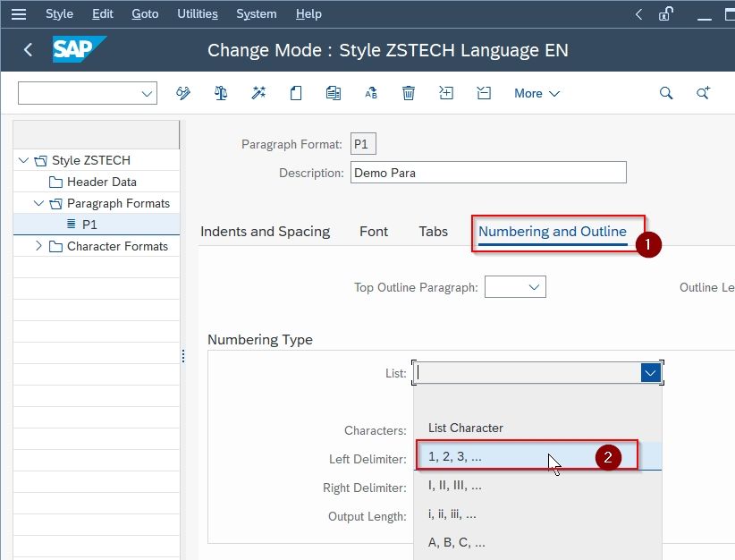Click the insert node plus icon
Image resolution: width=735 pixels, height=560 pixels.
pos(446,93)
